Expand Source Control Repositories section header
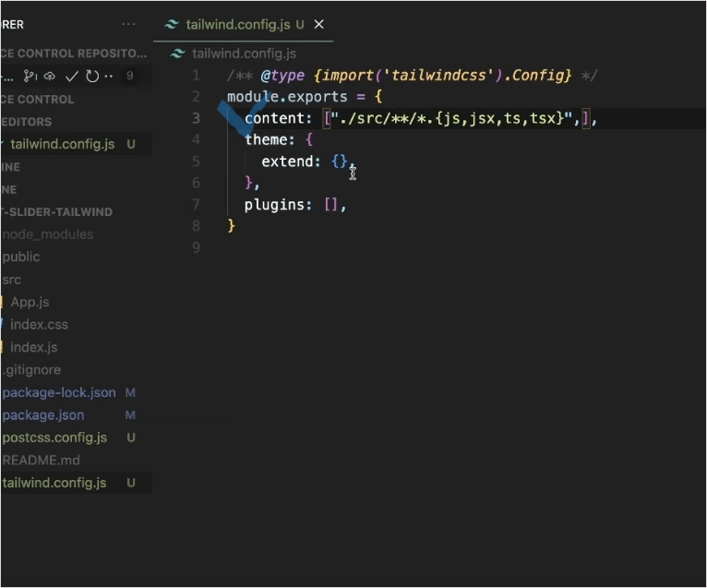The image size is (707, 588). (x=75, y=54)
